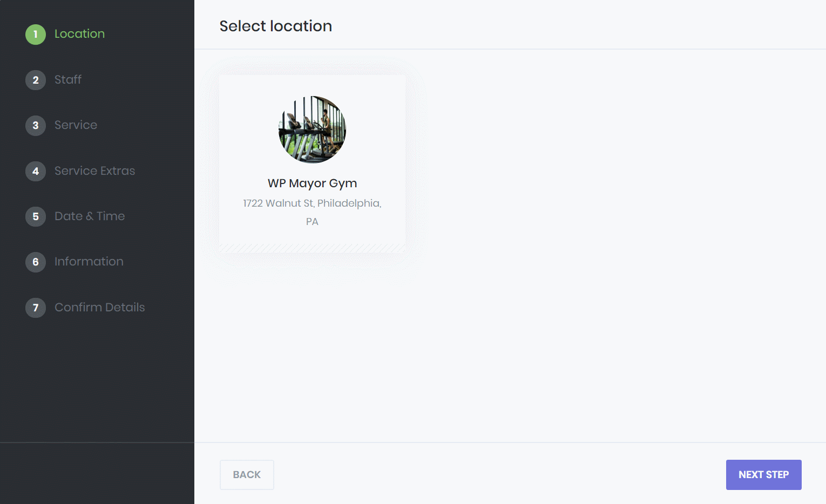Click the step 6 number badge
The height and width of the screenshot is (504, 826).
click(36, 262)
